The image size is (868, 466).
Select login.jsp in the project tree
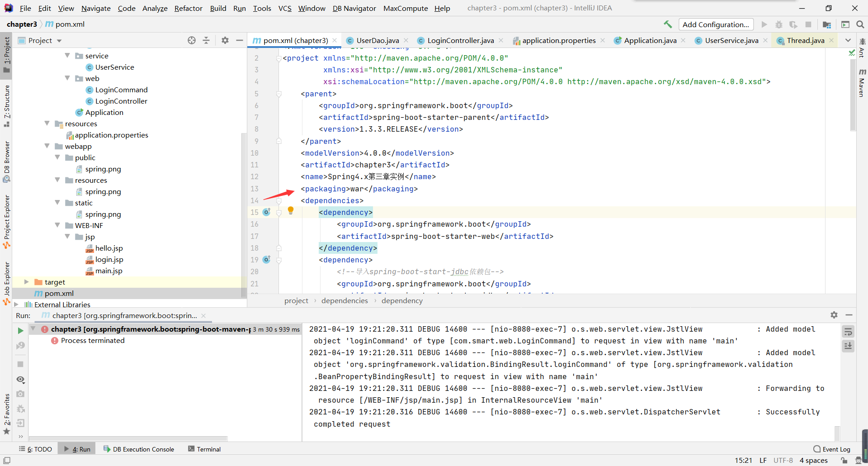[x=109, y=259]
